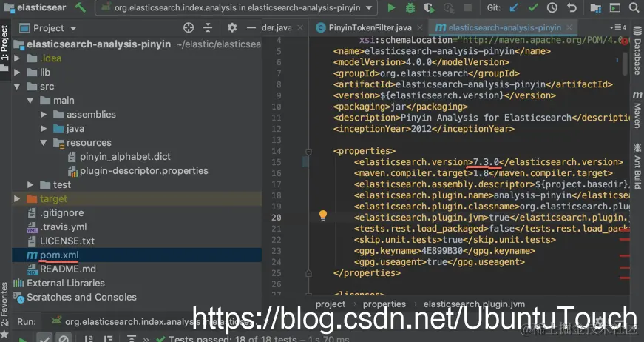Close the elasticsearch-analysis-pinyin tab
This screenshot has width=644, height=342.
(x=569, y=27)
